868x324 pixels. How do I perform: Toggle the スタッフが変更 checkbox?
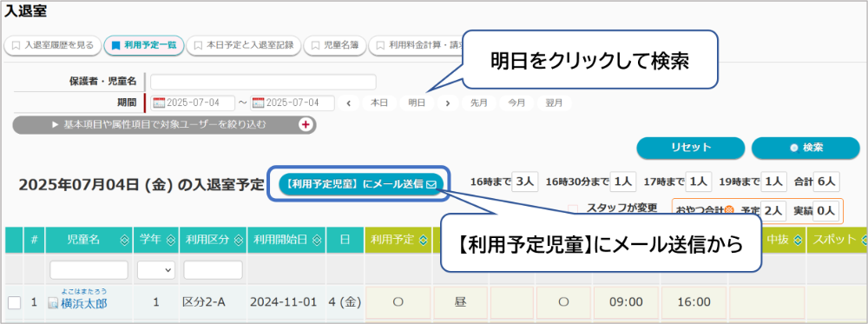573,209
